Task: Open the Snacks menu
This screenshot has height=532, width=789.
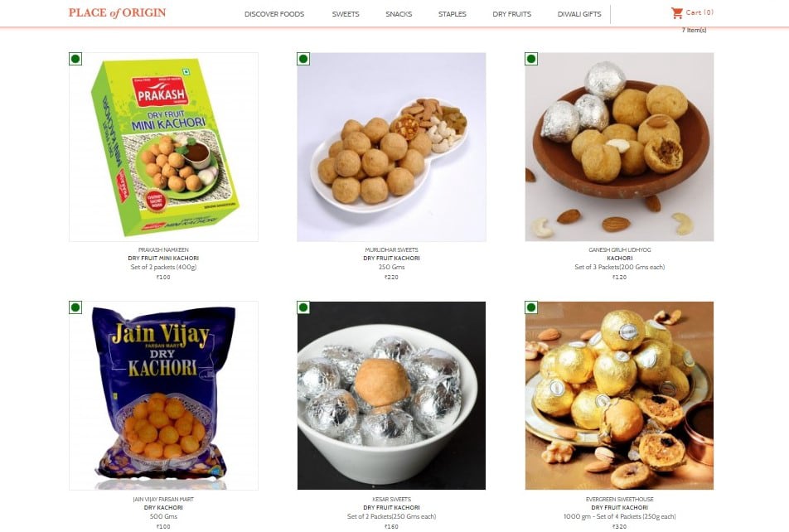Action: tap(399, 14)
